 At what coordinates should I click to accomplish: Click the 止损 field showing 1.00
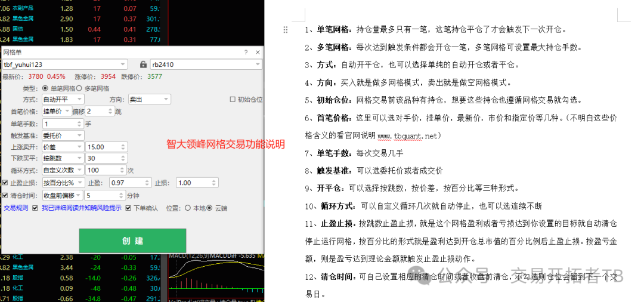[x=197, y=183]
